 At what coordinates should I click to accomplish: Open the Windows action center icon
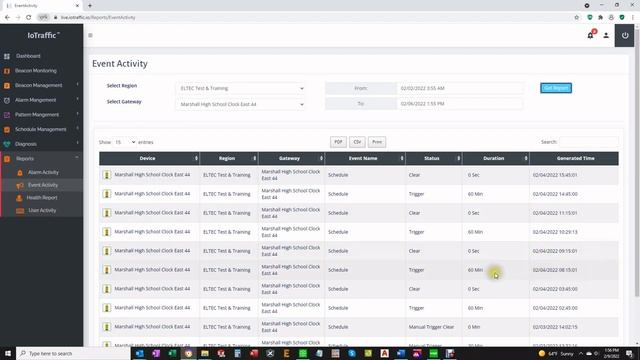(629, 353)
